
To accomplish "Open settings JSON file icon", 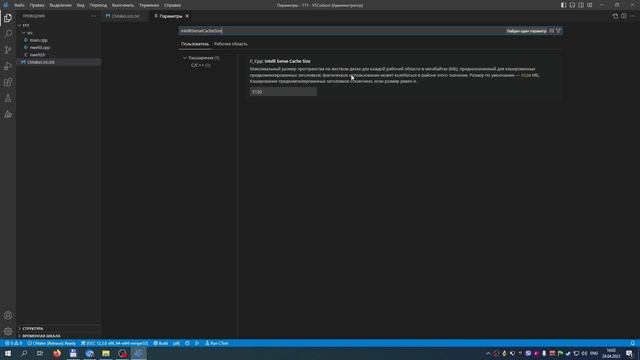I will [x=615, y=16].
